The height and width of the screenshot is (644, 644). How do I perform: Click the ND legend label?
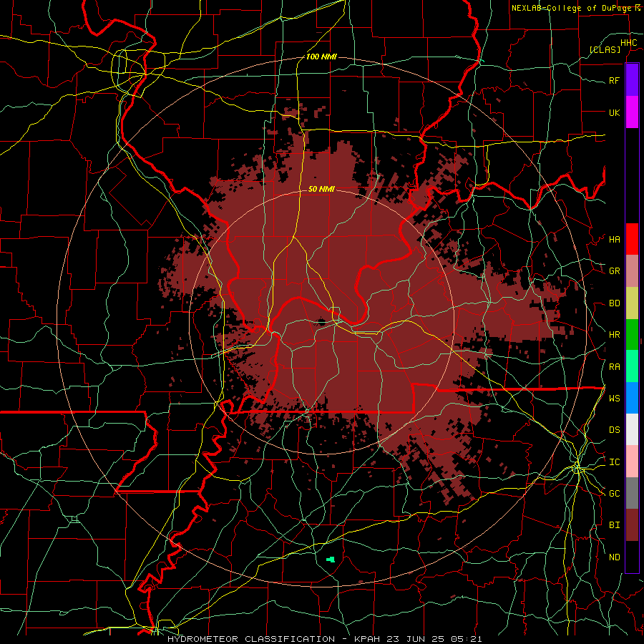[615, 557]
